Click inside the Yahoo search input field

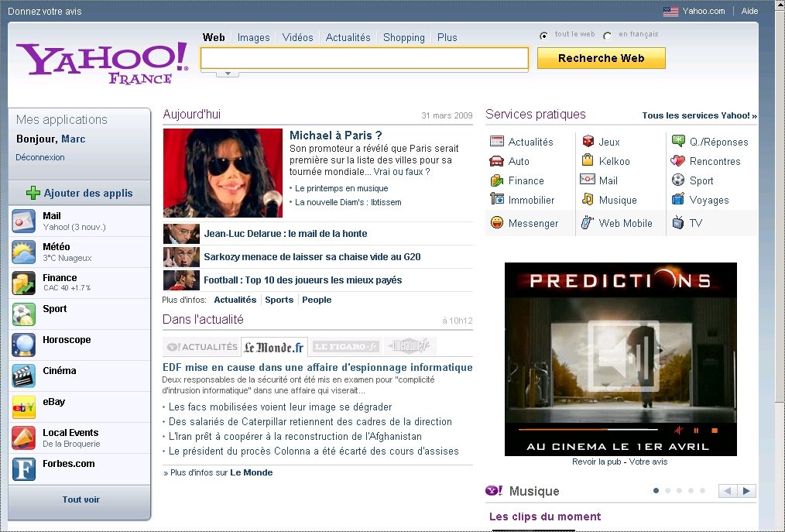click(365, 59)
